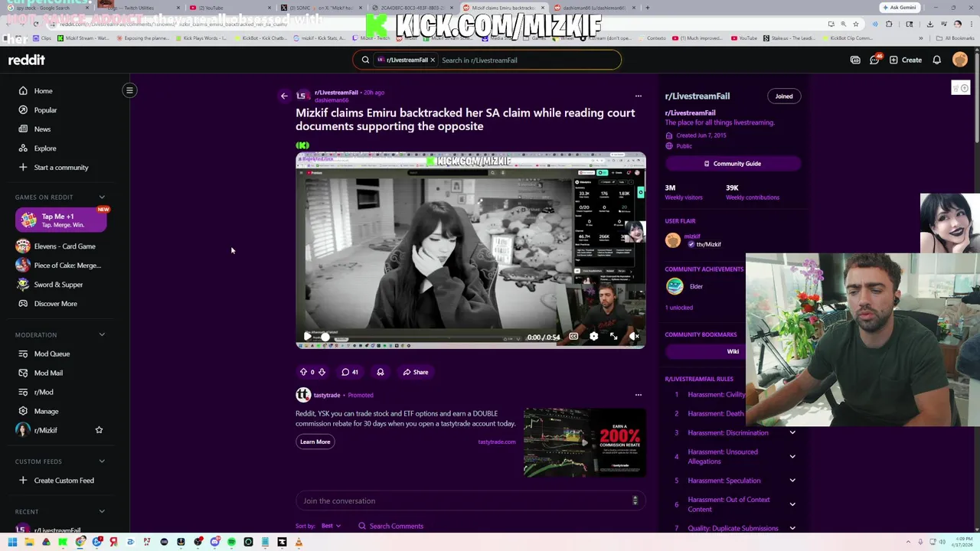Open the tastytrade.com link

coord(497,442)
